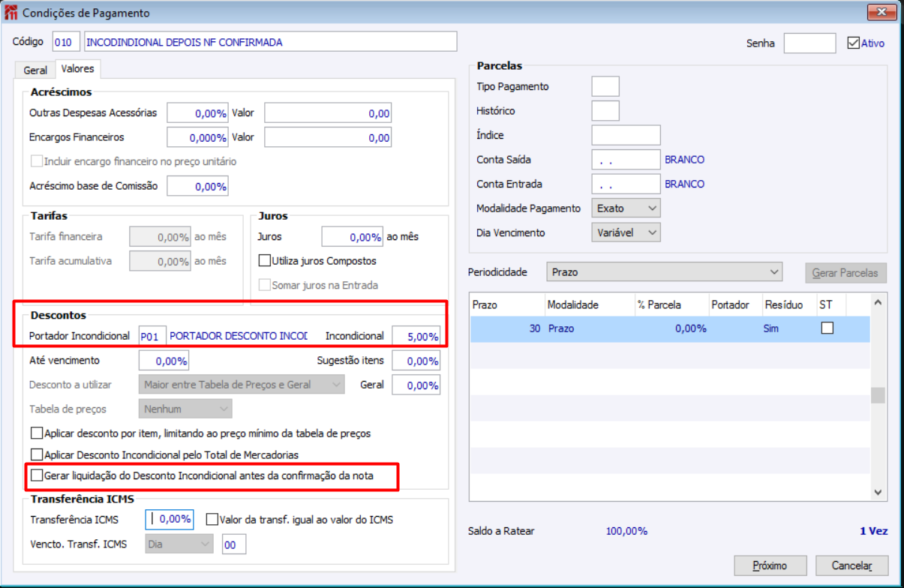
Task: Open the Tabela de preços dropdown
Action: (185, 409)
